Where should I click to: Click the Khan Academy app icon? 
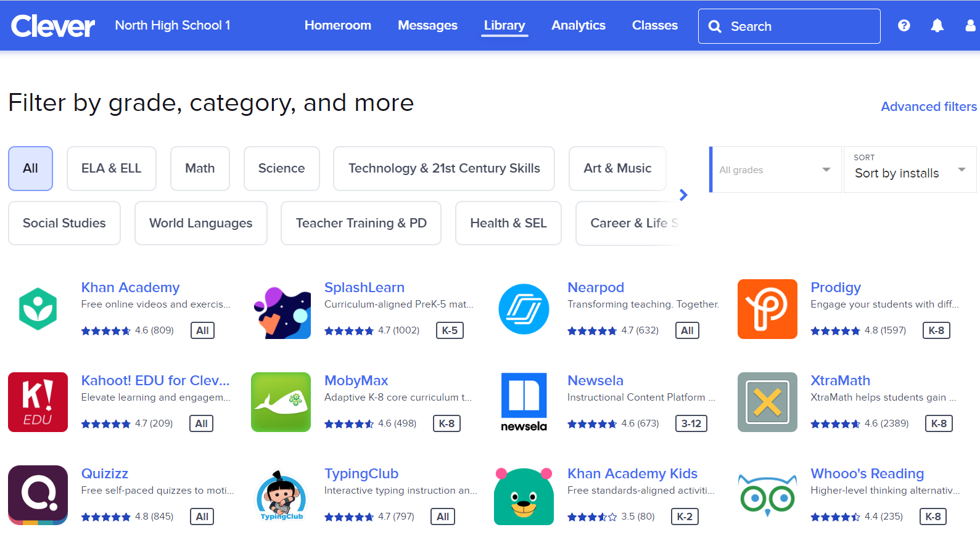38,309
